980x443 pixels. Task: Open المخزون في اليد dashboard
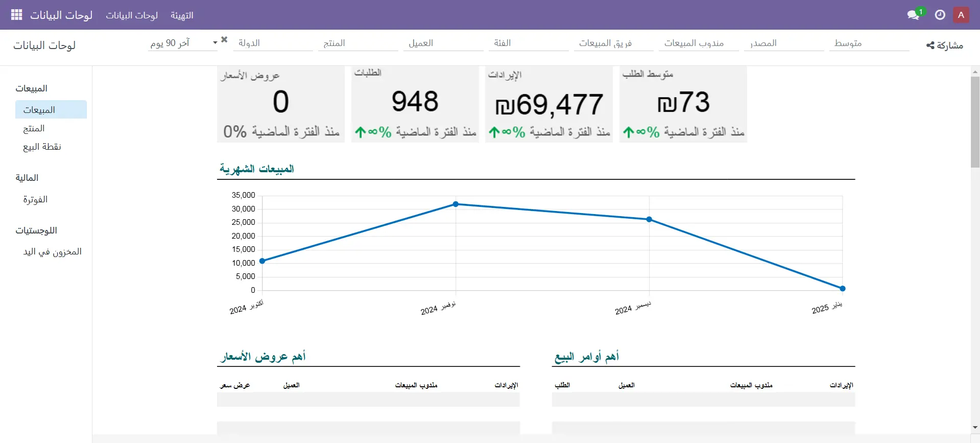pyautogui.click(x=52, y=252)
